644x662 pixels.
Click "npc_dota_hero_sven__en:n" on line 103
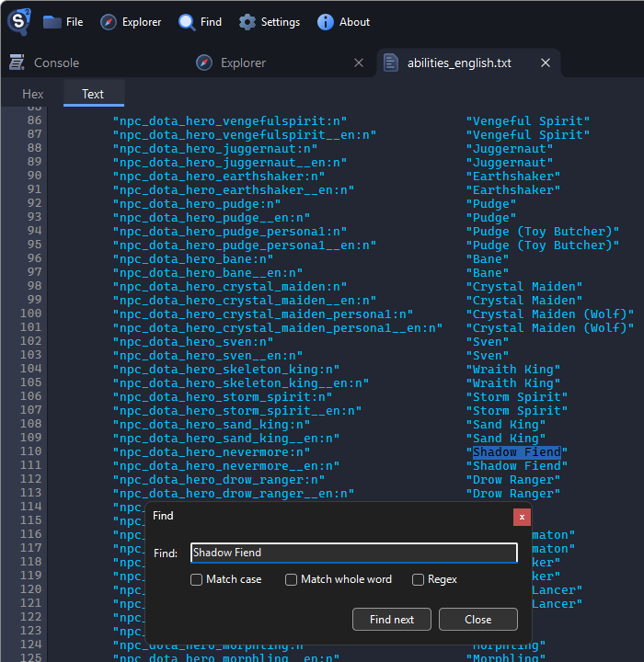coord(208,356)
